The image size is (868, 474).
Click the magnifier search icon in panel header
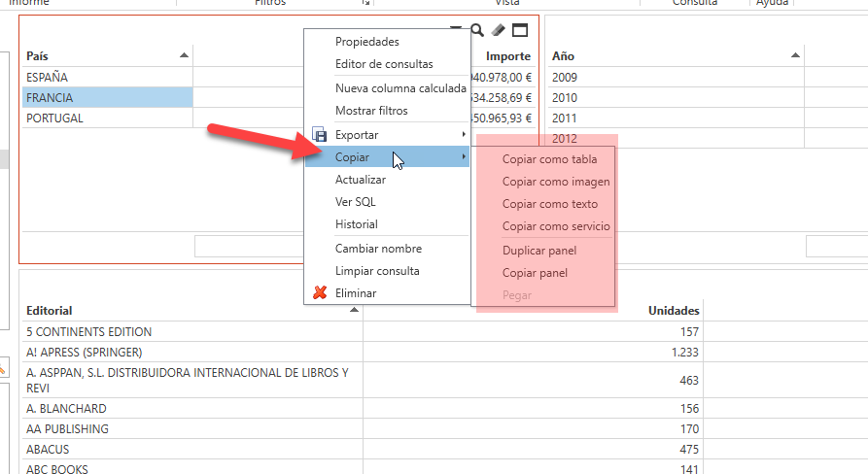click(477, 30)
